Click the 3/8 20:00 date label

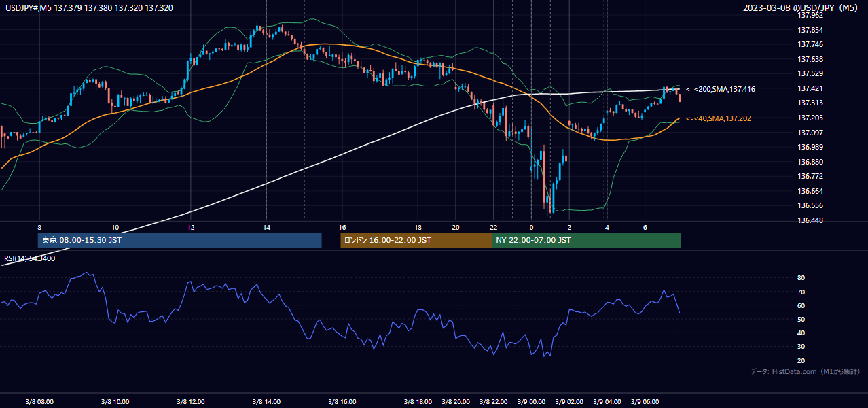(456, 401)
